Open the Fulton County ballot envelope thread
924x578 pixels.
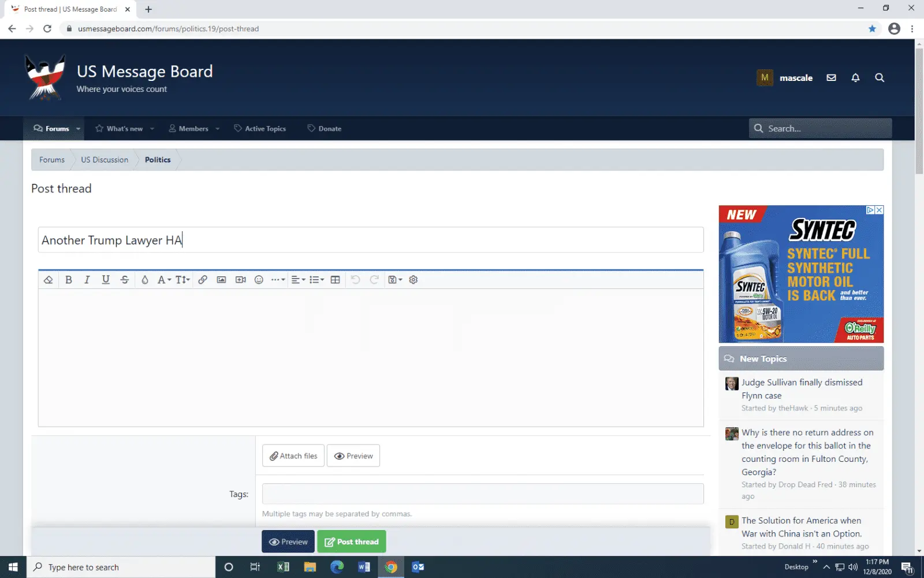point(807,452)
